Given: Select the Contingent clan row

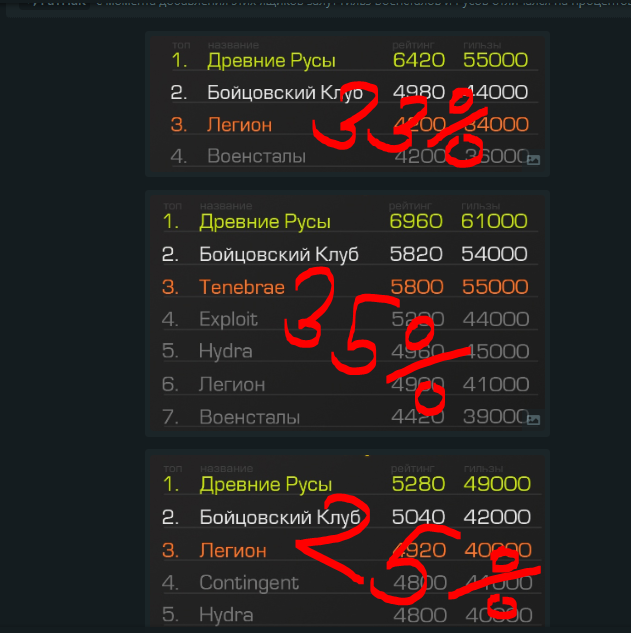Looking at the screenshot, I should [351, 583].
